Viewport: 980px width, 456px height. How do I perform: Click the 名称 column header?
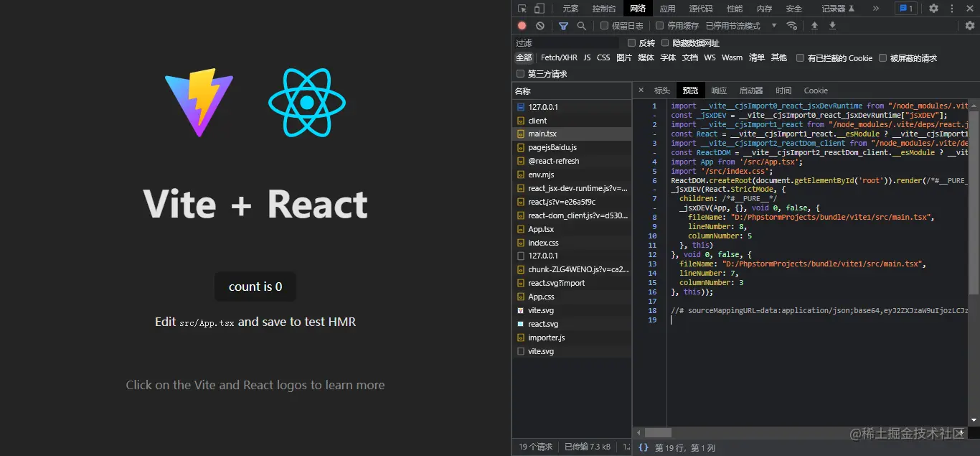[572, 91]
